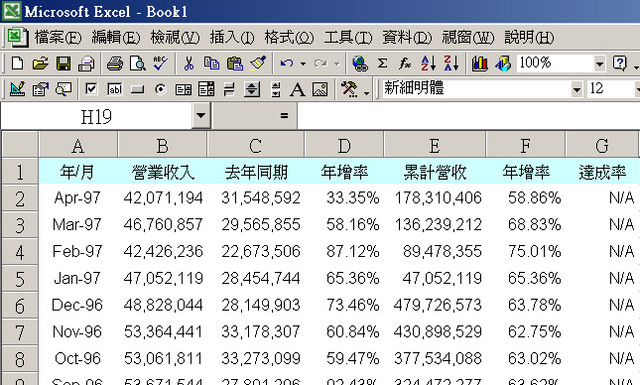The height and width of the screenshot is (385, 640).
Task: Sort ascending with the A-Z icon
Action: point(428,63)
